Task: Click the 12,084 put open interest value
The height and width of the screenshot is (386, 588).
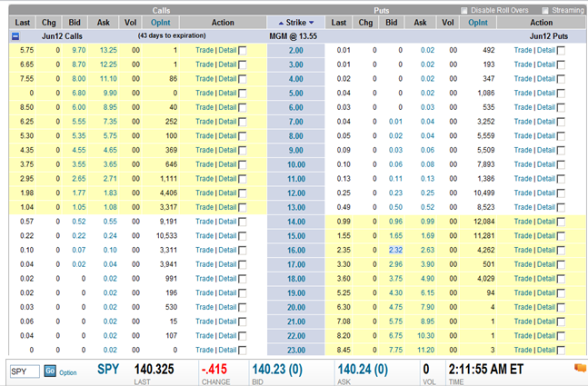Action: click(x=484, y=222)
